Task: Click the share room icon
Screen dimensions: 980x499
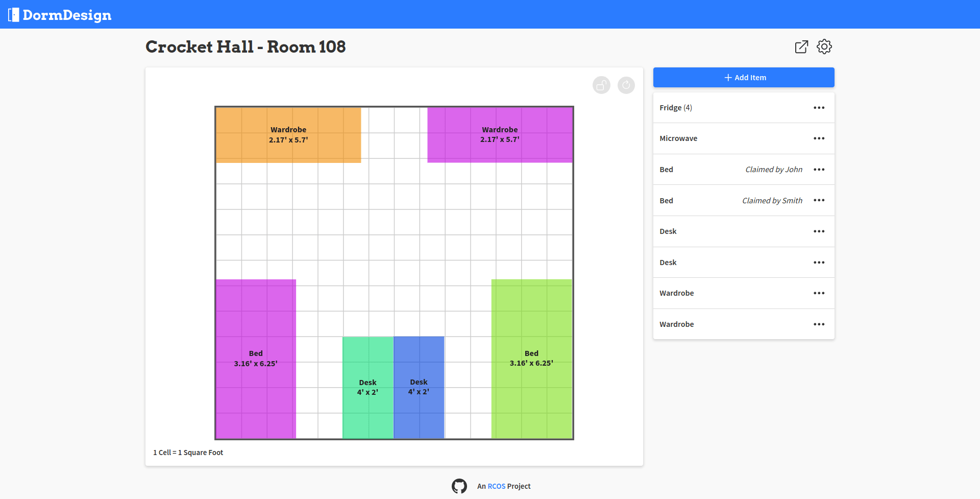Action: pos(801,46)
